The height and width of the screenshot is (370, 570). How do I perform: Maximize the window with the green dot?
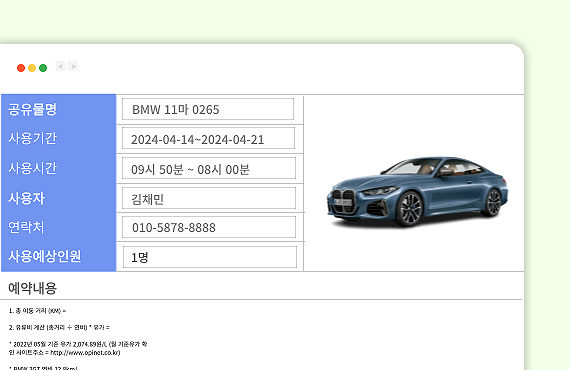[x=43, y=68]
